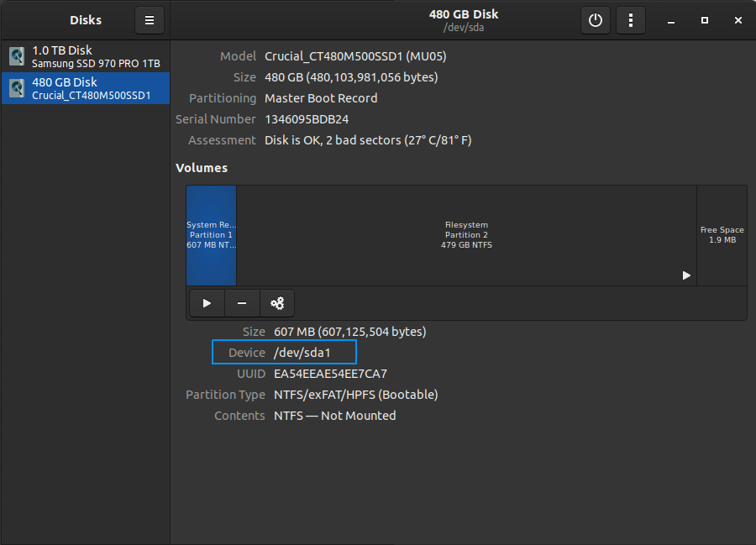Minimize the Disks window
The image size is (756, 545).
671,20
